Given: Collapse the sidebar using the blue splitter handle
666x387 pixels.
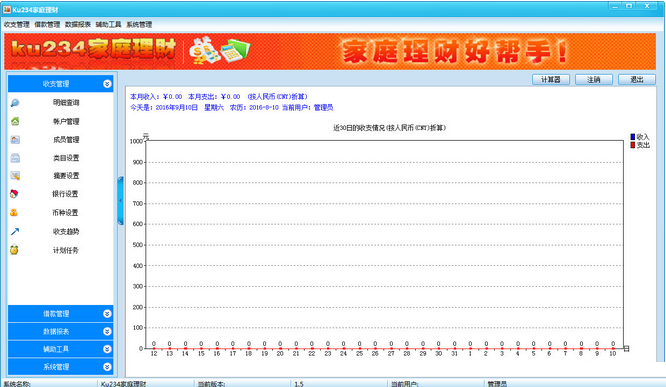Looking at the screenshot, I should point(121,201).
